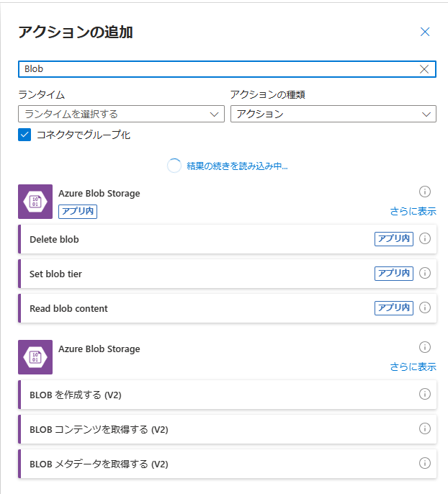Select the Read blob content action
The height and width of the screenshot is (494, 448).
(x=227, y=308)
